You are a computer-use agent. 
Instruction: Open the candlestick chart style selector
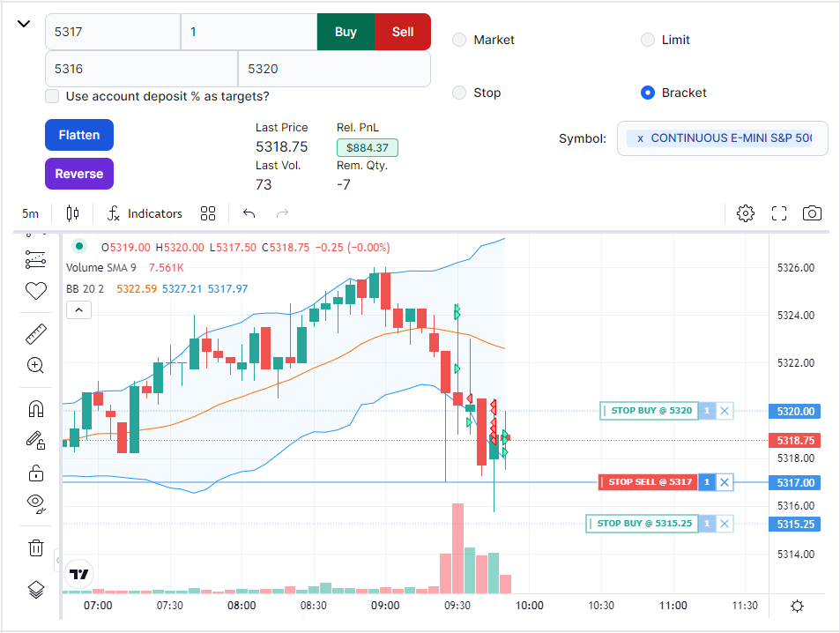(72, 213)
